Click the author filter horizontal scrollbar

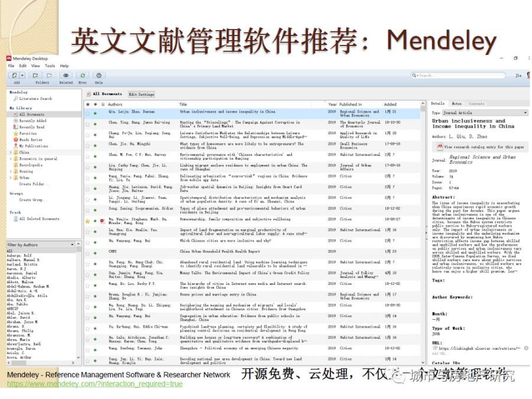click(x=40, y=362)
